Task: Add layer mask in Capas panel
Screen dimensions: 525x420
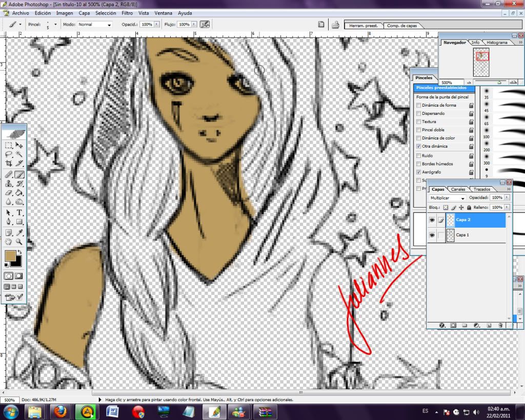Action: pos(453,325)
